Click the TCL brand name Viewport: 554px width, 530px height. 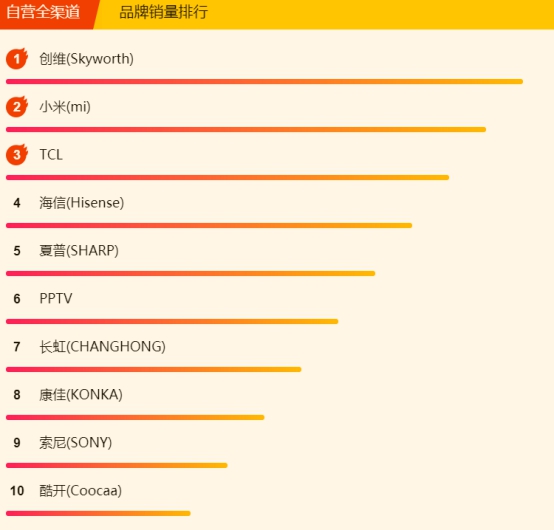point(51,155)
